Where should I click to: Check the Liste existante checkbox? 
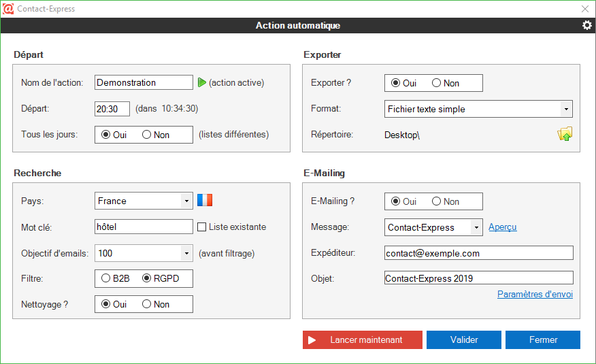pyautogui.click(x=202, y=227)
